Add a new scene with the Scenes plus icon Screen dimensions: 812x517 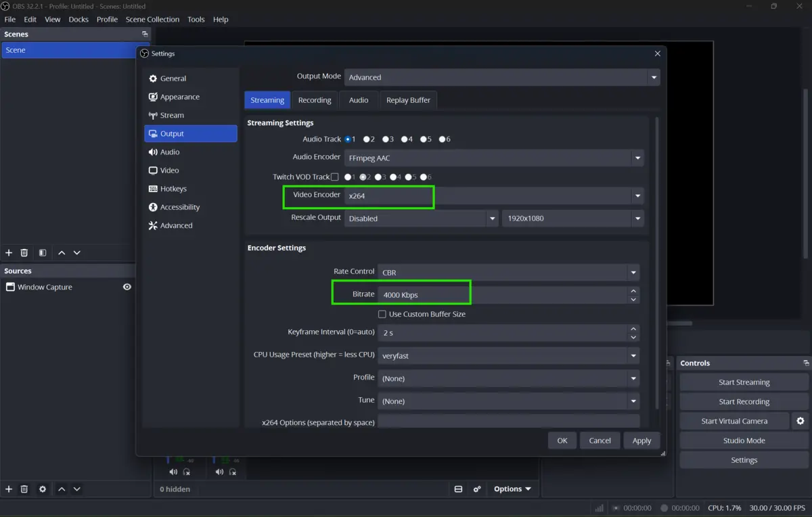[x=9, y=252]
